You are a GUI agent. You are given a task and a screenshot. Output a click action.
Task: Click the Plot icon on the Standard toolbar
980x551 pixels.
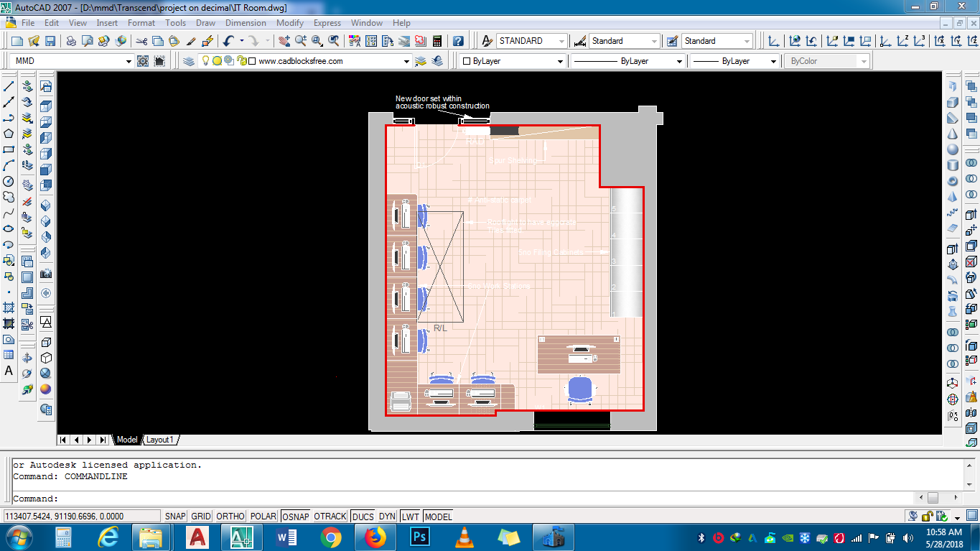[x=70, y=41]
